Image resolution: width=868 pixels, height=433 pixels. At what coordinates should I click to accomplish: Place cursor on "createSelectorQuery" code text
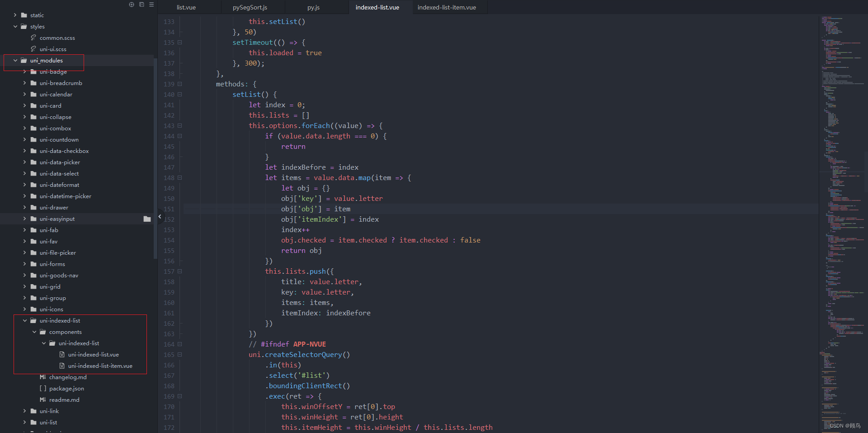point(304,355)
